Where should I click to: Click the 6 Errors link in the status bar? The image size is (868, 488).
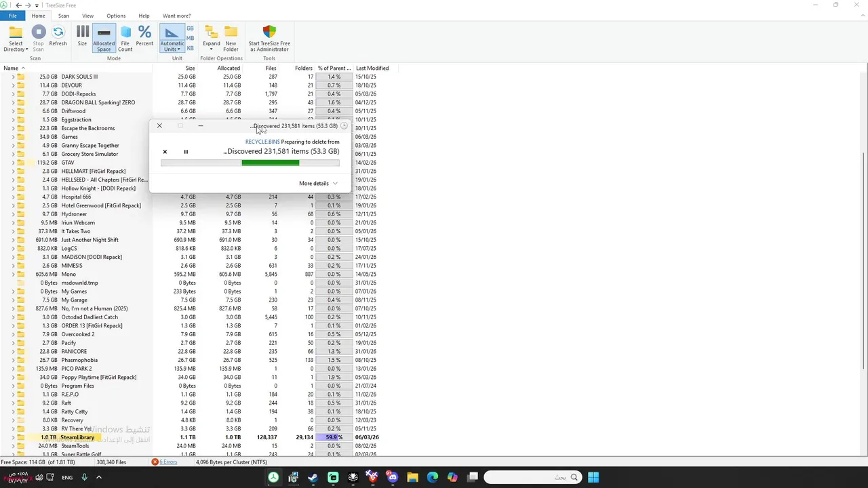[x=168, y=462]
